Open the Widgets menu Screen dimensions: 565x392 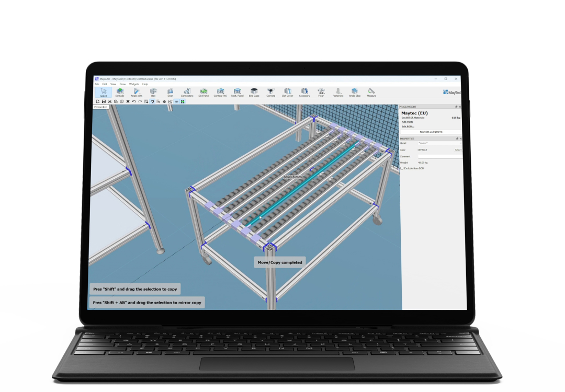pyautogui.click(x=134, y=84)
